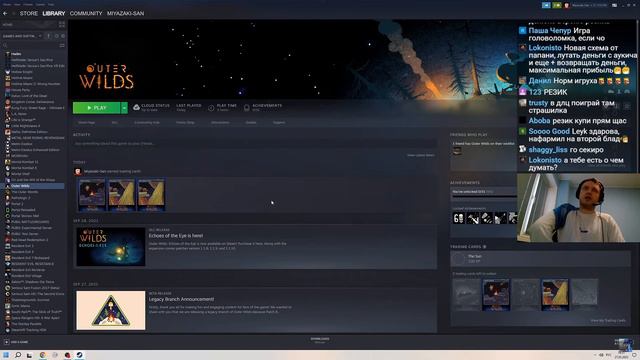
Task: Open Legacy Branch Announcement news post
Action: click(x=181, y=299)
